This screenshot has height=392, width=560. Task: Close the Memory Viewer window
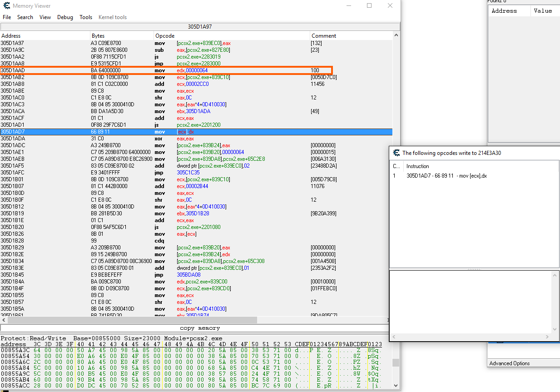[x=390, y=6]
